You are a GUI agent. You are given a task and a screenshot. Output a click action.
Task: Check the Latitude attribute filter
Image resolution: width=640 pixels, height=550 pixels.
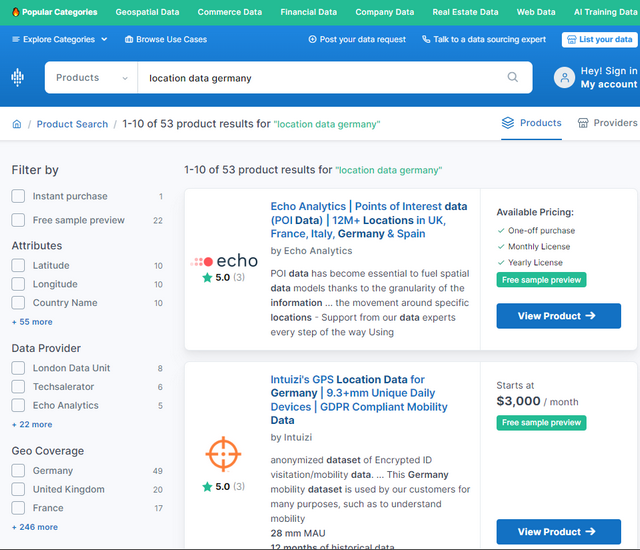(x=18, y=265)
